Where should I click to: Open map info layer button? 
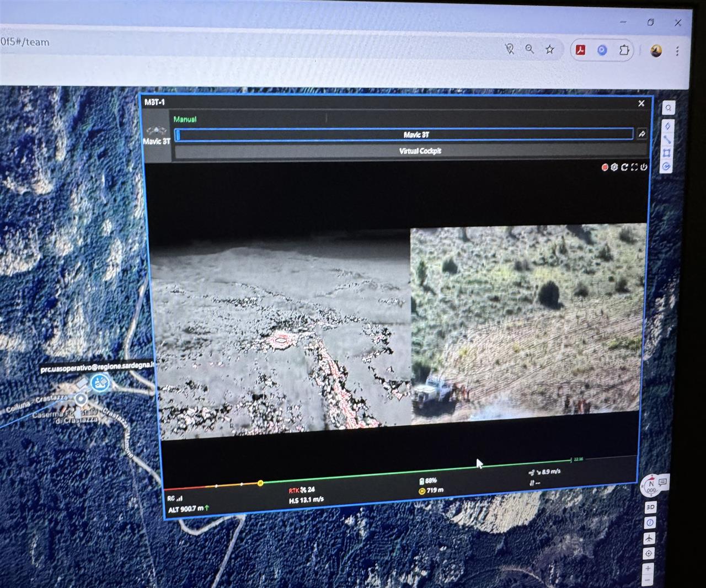tap(650, 522)
